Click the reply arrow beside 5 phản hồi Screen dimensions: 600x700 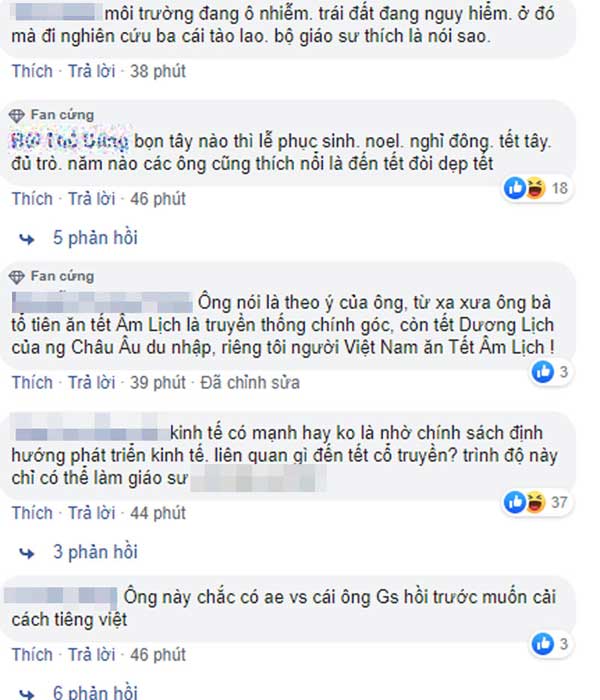(27, 239)
